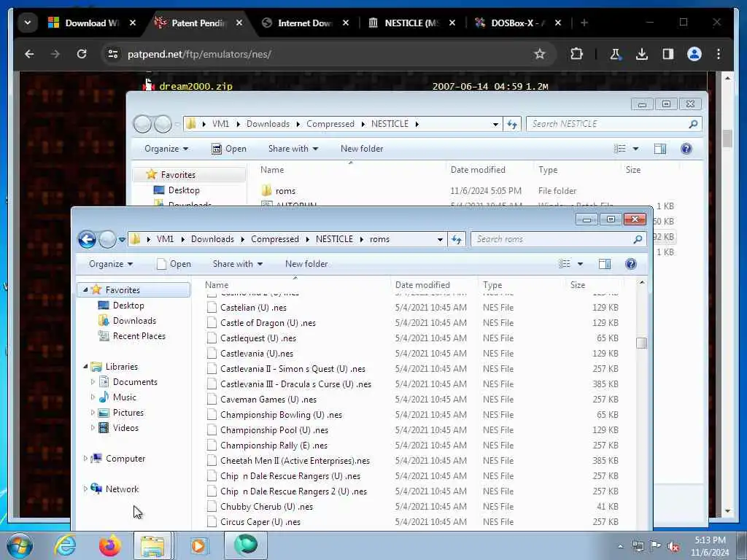The height and width of the screenshot is (560, 747).
Task: Click search magnifier in Search roms box
Action: [x=638, y=239]
